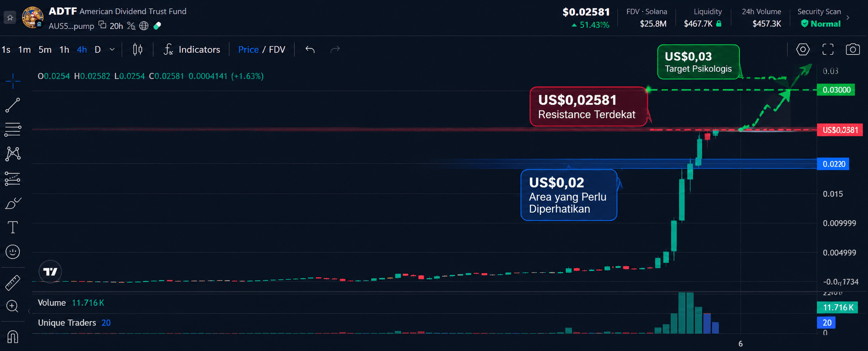Screen dimensions: 868x351
Task: Switch chart to 5m timeframe
Action: (45, 49)
